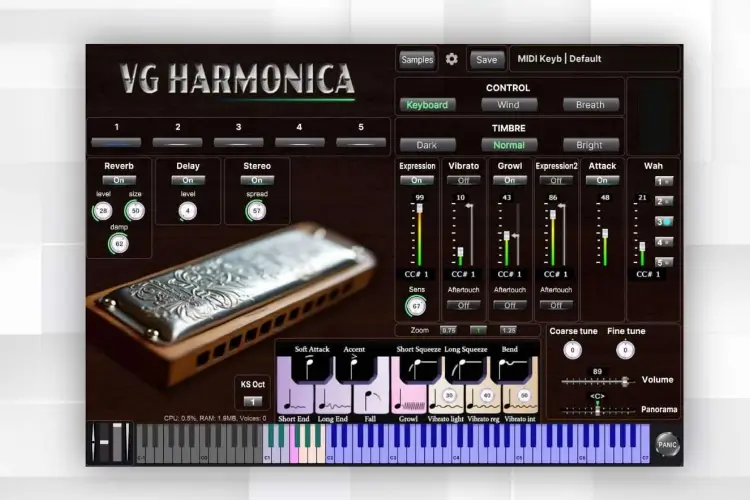Click the Fine tune knob
The image size is (750, 500).
point(625,350)
